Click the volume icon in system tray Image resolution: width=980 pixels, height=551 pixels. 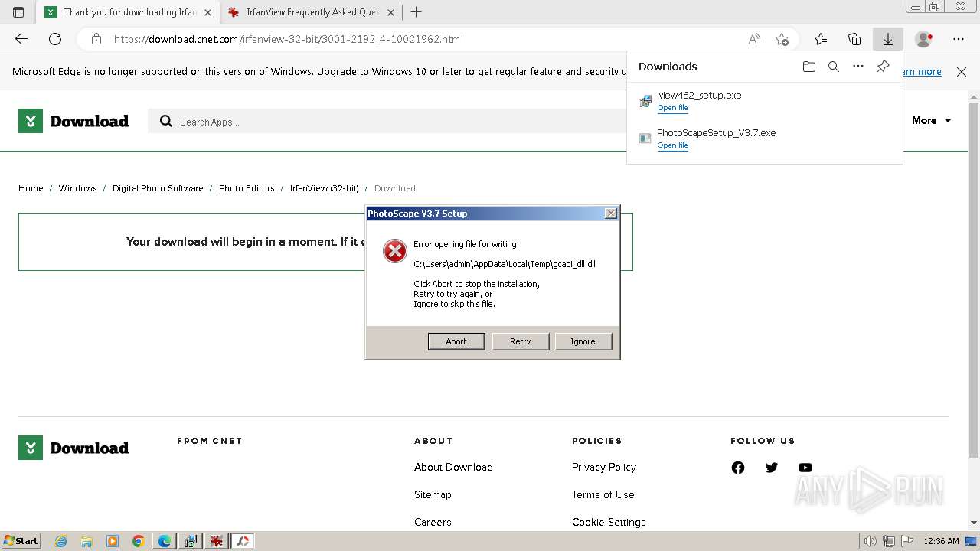pyautogui.click(x=871, y=541)
